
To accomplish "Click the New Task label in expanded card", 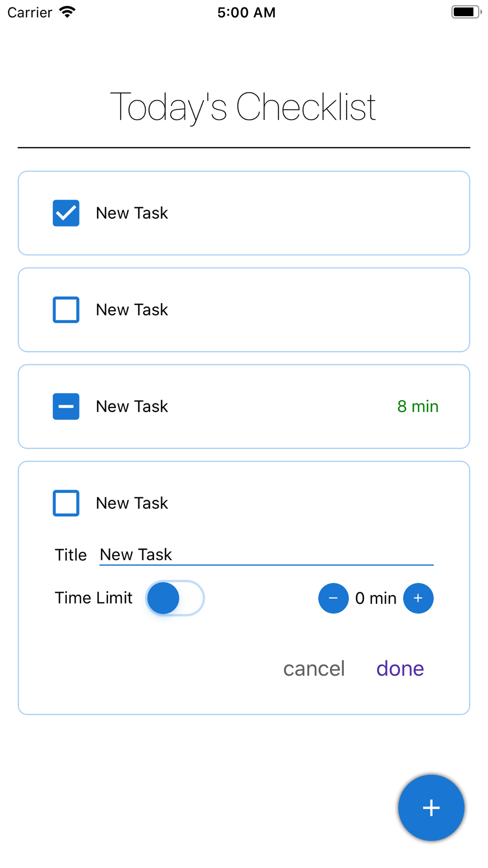I will [132, 503].
